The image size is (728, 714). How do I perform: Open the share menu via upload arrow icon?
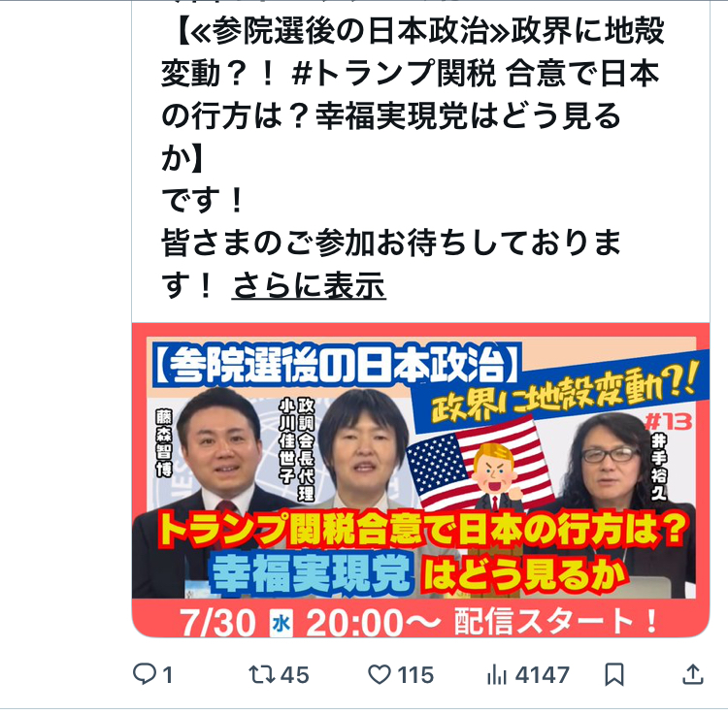(x=693, y=674)
